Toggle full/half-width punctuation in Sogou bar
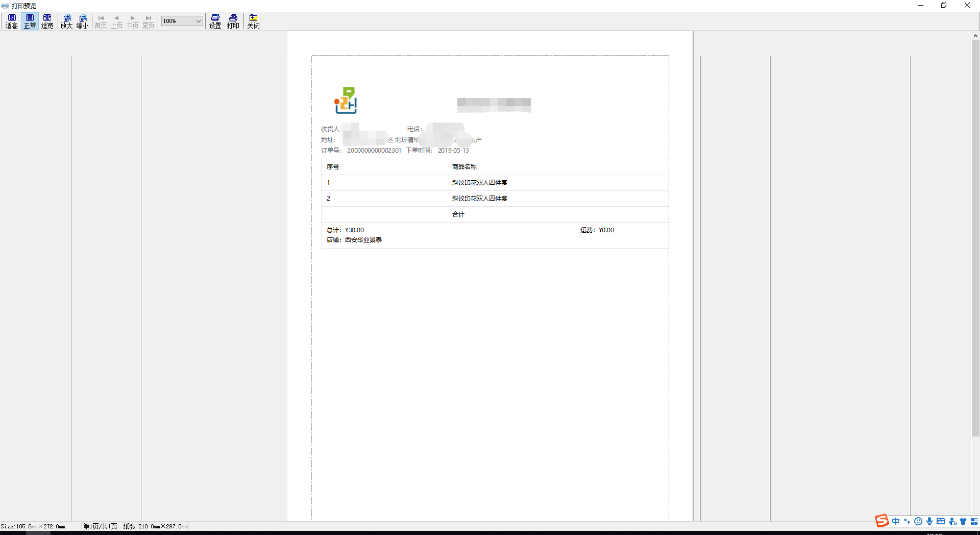 [x=907, y=521]
